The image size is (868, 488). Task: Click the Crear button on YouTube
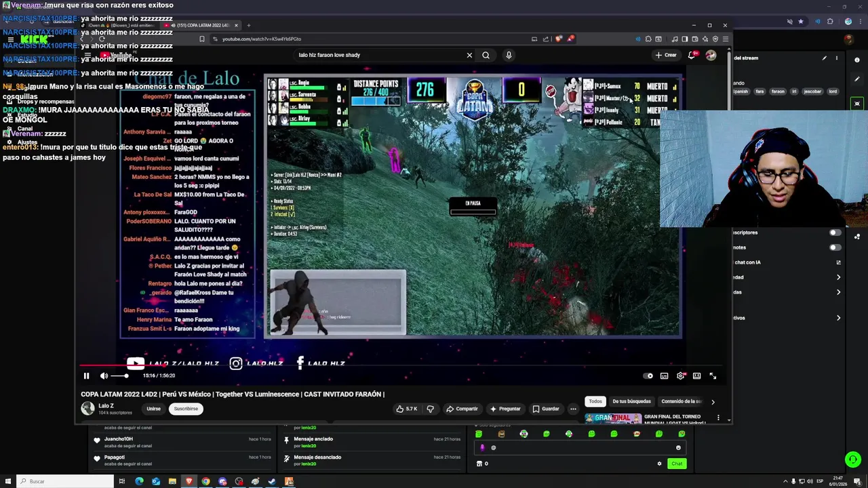(x=666, y=55)
